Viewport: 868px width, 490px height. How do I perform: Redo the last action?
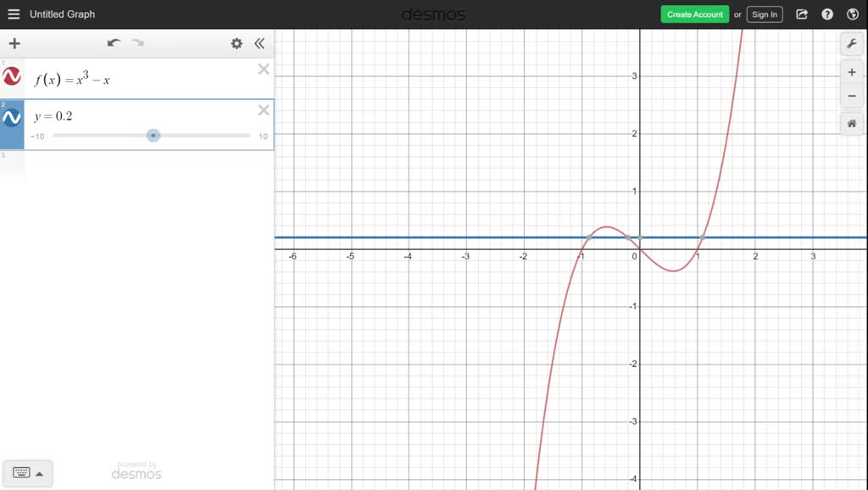pos(137,43)
